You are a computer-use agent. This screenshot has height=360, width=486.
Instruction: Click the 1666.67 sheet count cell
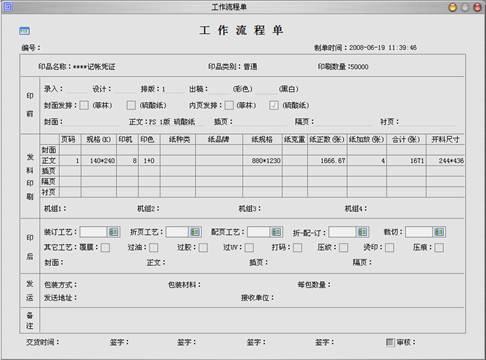(x=327, y=161)
